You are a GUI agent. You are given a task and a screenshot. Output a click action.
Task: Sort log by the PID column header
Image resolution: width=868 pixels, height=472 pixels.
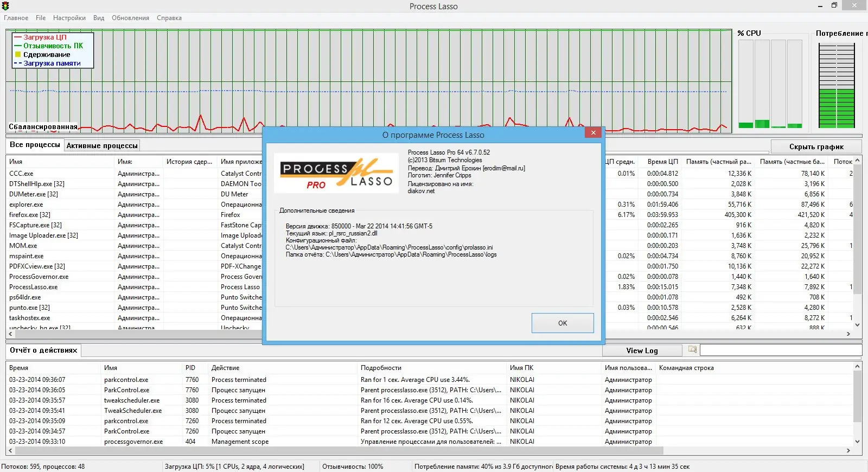click(190, 368)
